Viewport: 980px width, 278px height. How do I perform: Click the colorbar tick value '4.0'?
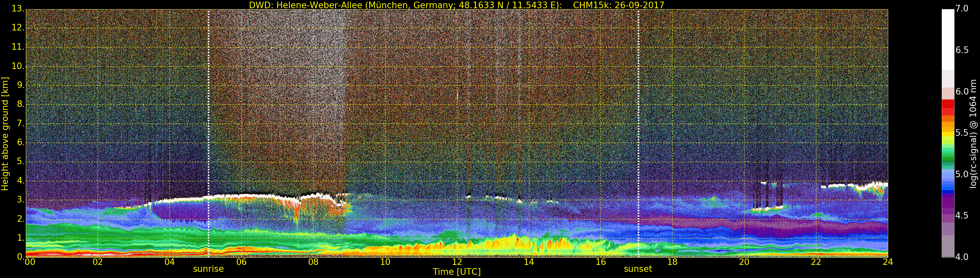coord(962,257)
